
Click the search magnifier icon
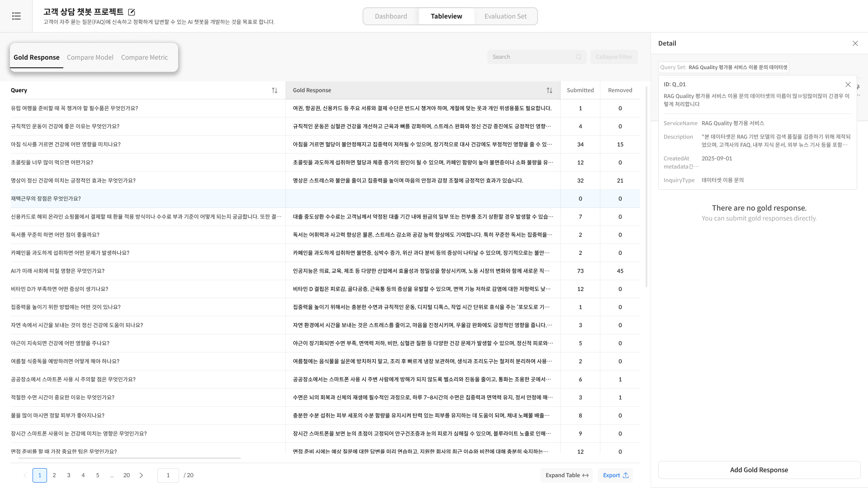[579, 57]
